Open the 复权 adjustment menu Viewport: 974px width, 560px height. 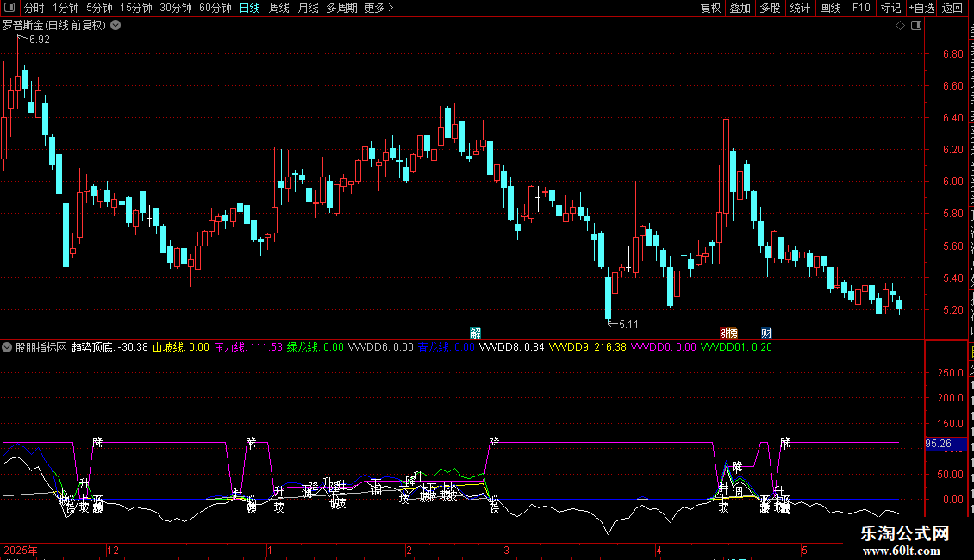(710, 8)
